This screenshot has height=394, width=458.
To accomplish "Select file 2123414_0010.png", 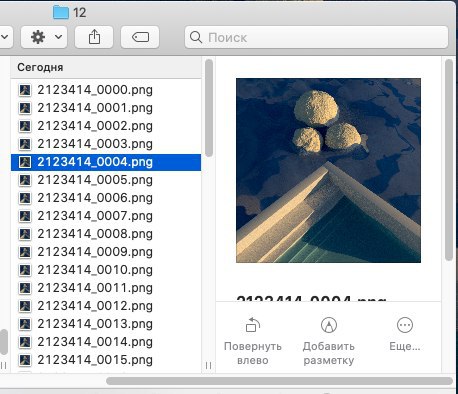I will coord(106,270).
